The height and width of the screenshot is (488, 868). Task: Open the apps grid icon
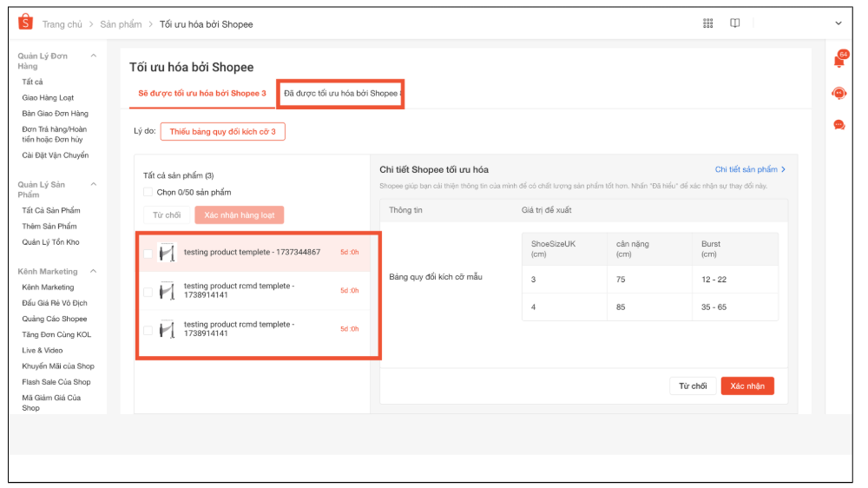point(708,23)
